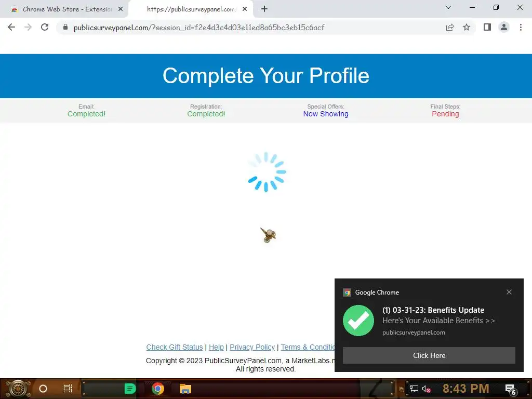
Task: Click the Chrome icon on the taskbar
Action: point(158,389)
